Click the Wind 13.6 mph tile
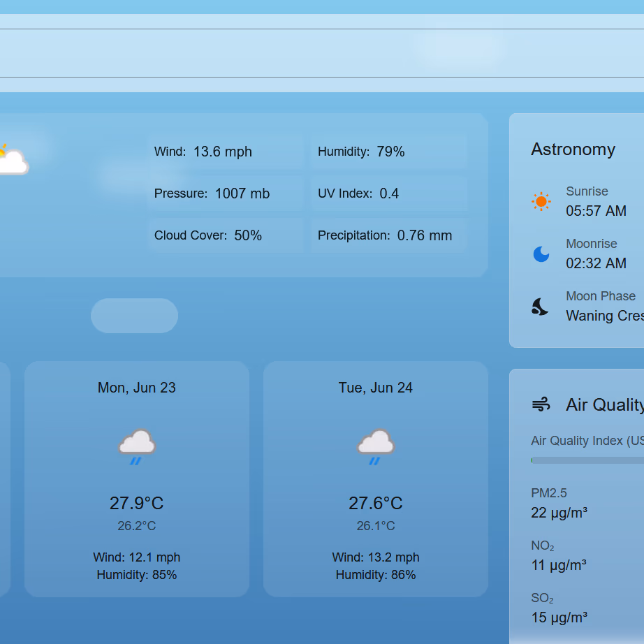 pyautogui.click(x=226, y=152)
